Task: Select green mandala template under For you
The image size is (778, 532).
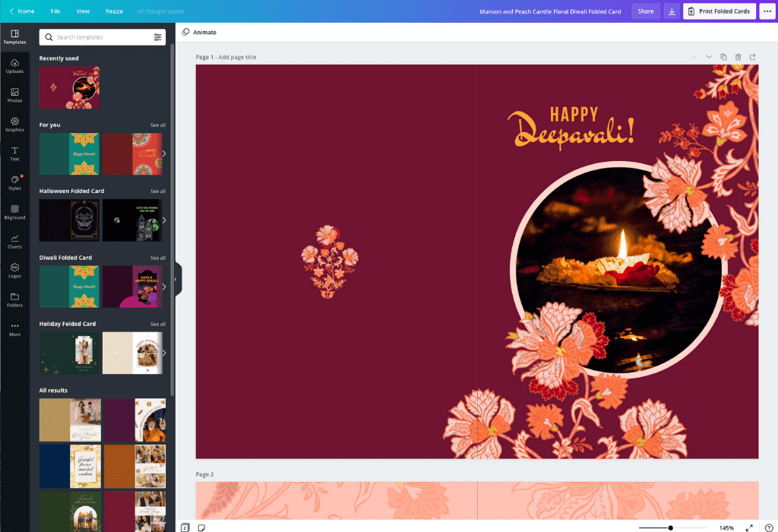Action: click(x=69, y=154)
